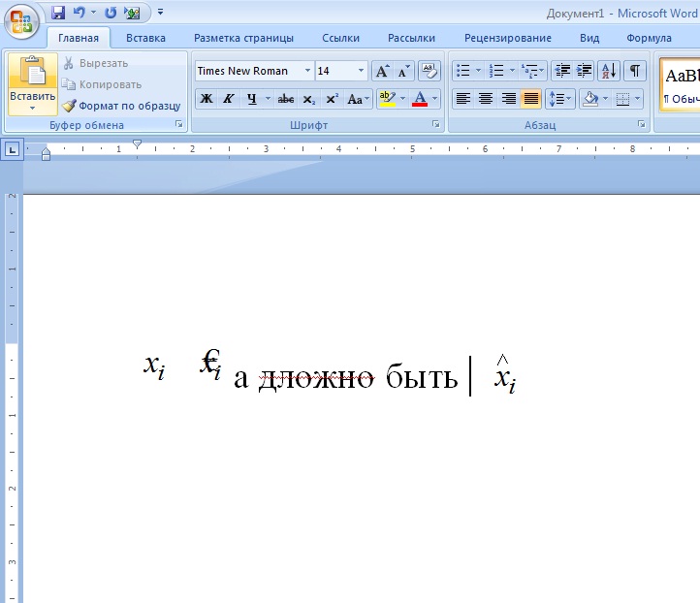The height and width of the screenshot is (603, 700).
Task: Align text left
Action: pyautogui.click(x=463, y=98)
